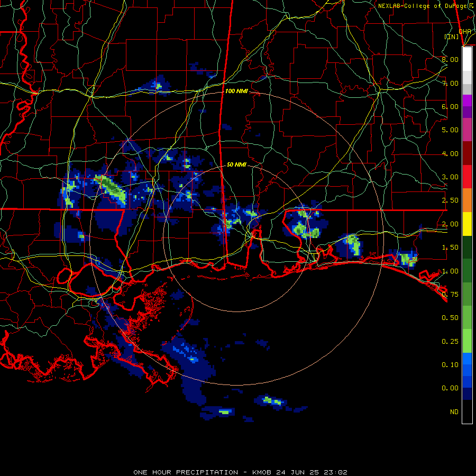The image size is (476, 476).
Task: Click the OHA product label
Action: tap(465, 31)
